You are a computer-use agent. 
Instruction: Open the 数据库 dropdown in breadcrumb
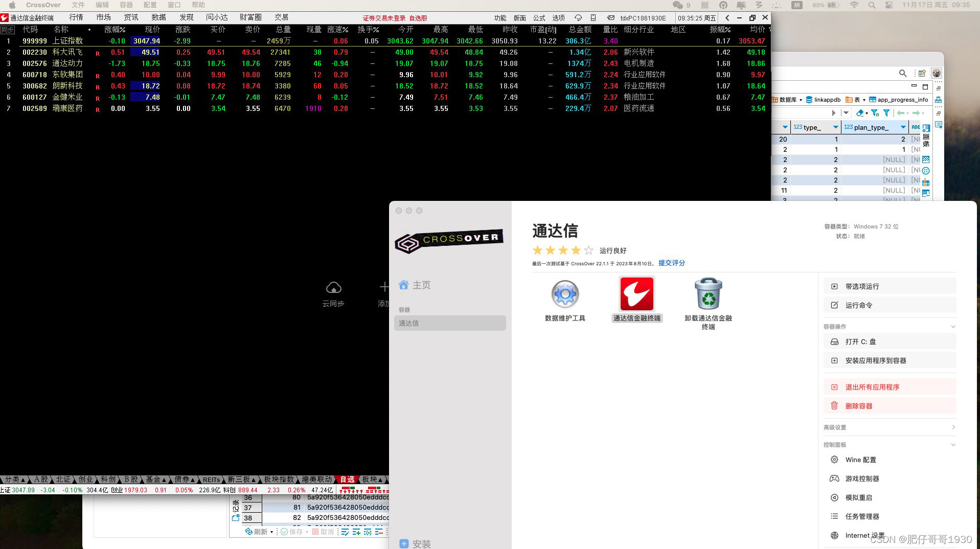(x=801, y=100)
